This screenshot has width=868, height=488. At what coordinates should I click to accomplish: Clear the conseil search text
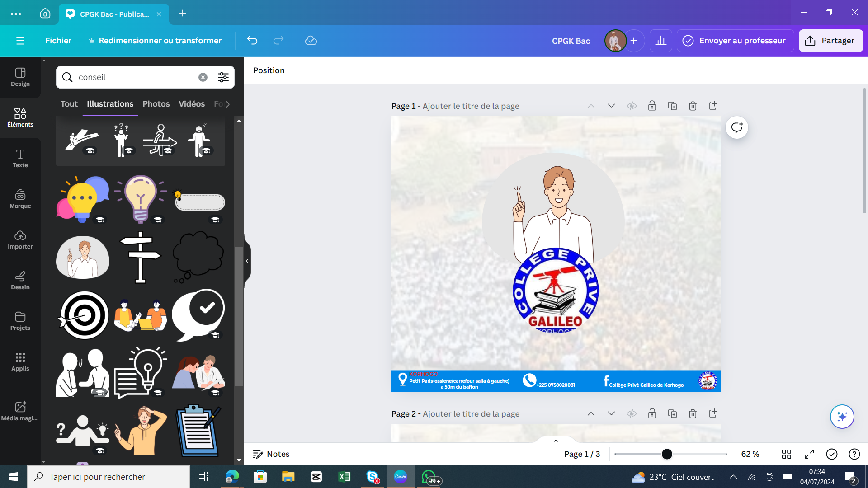[203, 77]
